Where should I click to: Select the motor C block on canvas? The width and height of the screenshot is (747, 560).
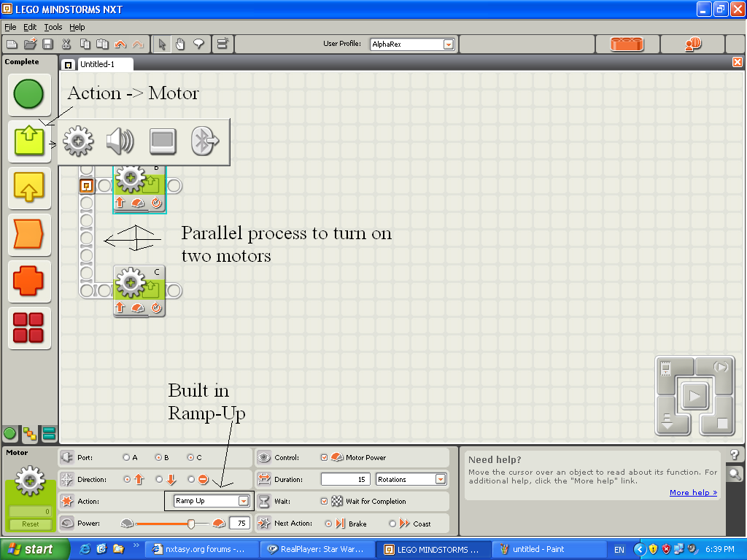(x=139, y=292)
